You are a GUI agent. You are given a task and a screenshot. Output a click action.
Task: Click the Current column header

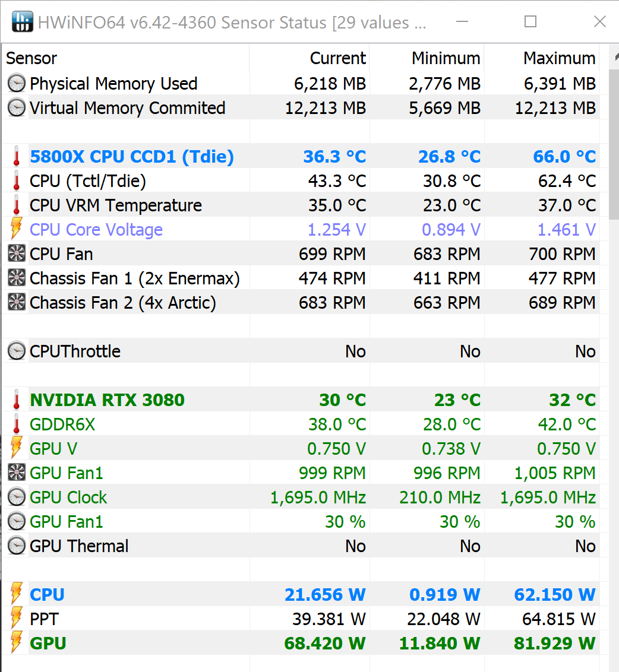pos(309,58)
